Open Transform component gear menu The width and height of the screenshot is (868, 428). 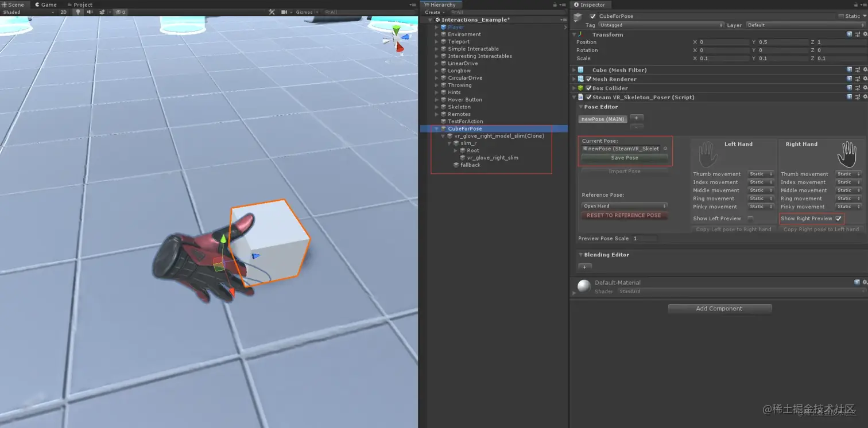tap(865, 34)
